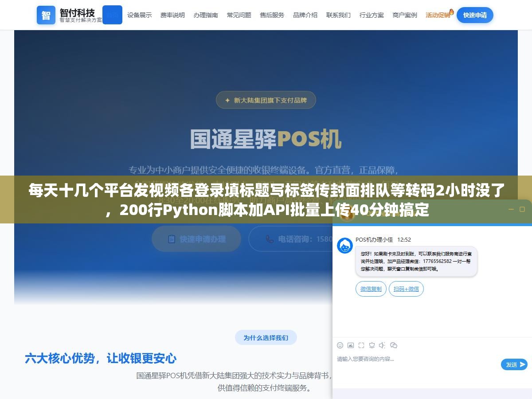The height and width of the screenshot is (399, 532).
Task: Click the chat greeting message bubble
Action: pyautogui.click(x=416, y=261)
